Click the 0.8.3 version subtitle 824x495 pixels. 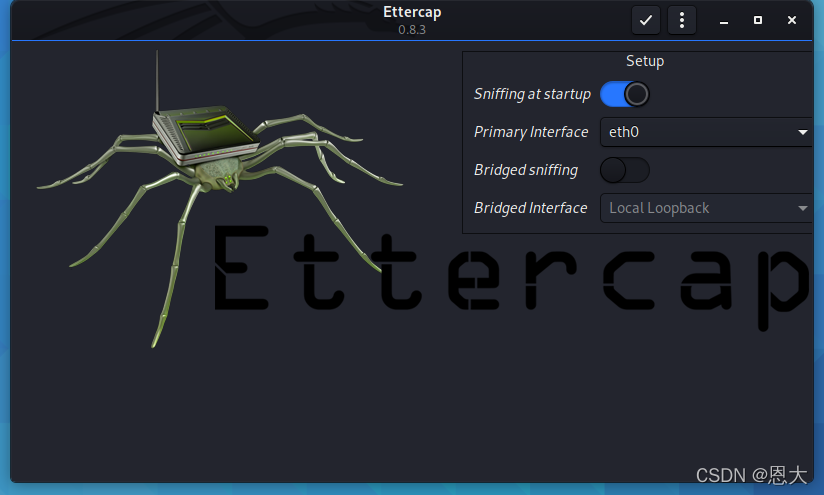click(x=412, y=29)
